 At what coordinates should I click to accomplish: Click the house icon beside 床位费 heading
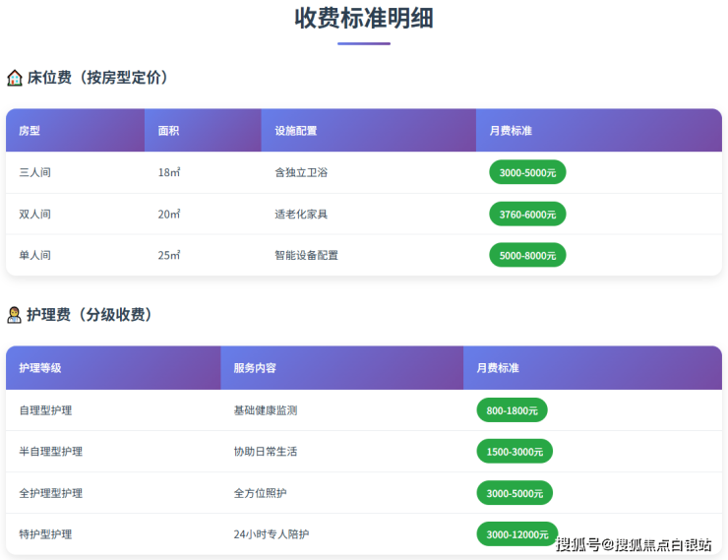(15, 78)
